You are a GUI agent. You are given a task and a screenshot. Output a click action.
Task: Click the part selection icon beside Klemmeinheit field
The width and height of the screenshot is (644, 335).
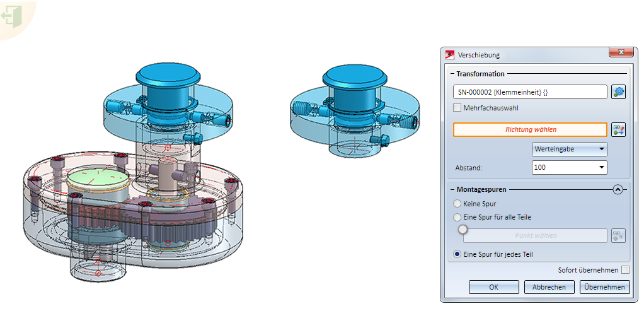point(618,91)
